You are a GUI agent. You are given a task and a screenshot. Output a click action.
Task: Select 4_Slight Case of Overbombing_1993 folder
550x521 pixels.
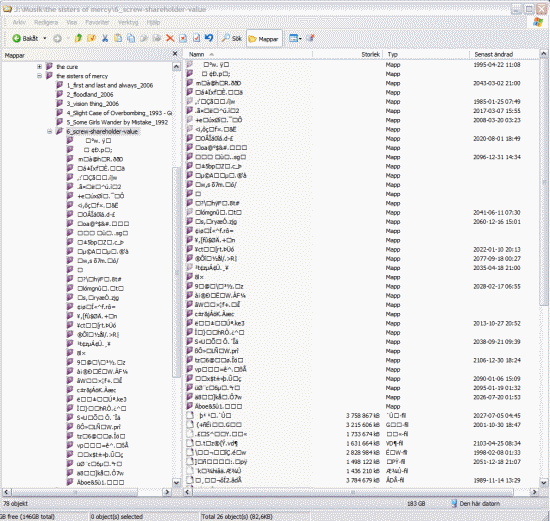[x=119, y=113]
